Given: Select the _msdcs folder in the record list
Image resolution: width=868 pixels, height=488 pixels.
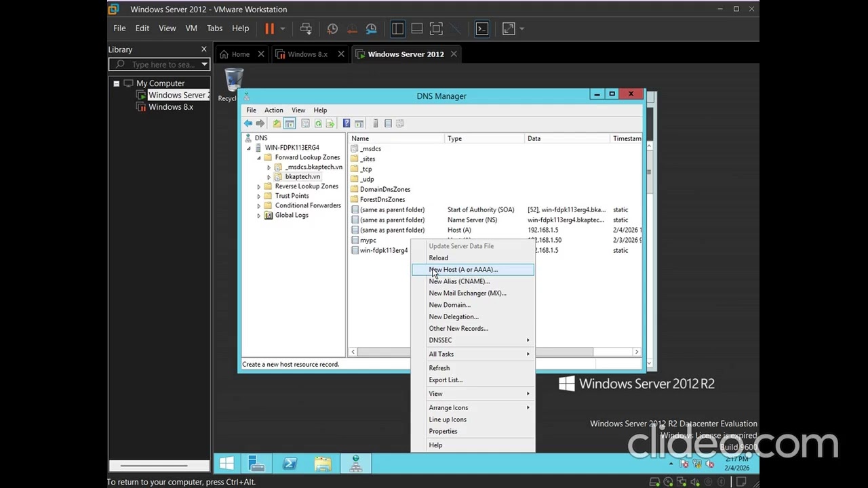Looking at the screenshot, I should pyautogui.click(x=370, y=149).
